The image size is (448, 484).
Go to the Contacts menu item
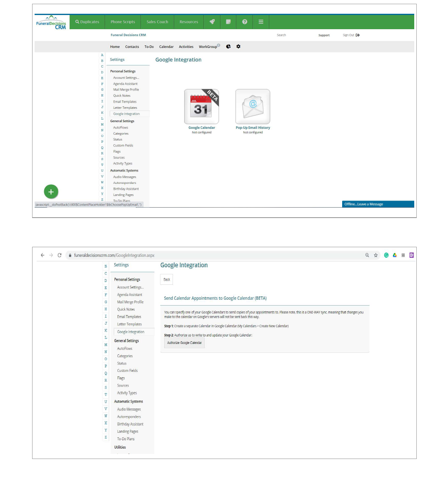[x=132, y=47]
